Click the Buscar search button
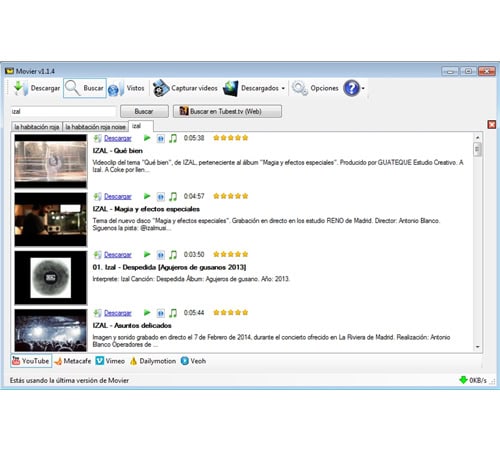This screenshot has width=500, height=450. point(144,111)
